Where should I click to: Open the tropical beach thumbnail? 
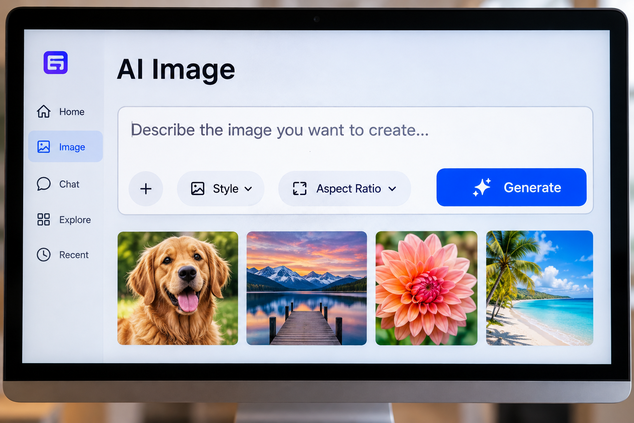tap(539, 288)
